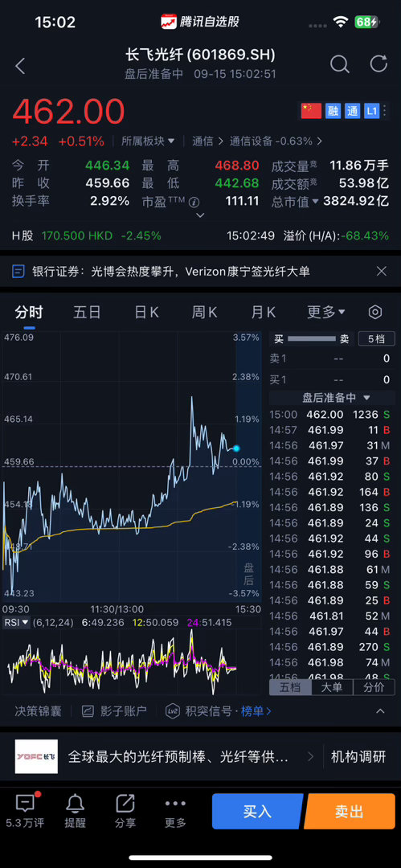401x868 pixels.
Task: Open the 盘后准备中 trade list dropdown
Action: [x=336, y=398]
